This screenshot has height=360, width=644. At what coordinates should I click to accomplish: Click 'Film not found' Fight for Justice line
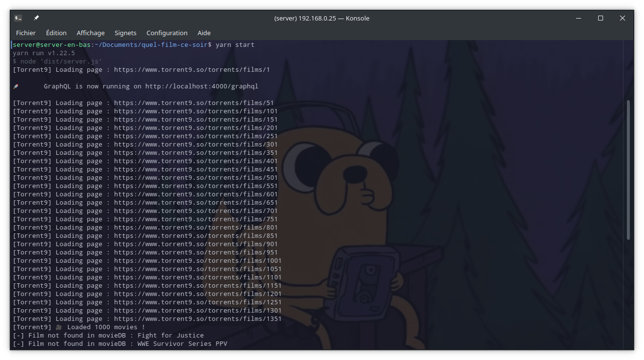pos(108,335)
